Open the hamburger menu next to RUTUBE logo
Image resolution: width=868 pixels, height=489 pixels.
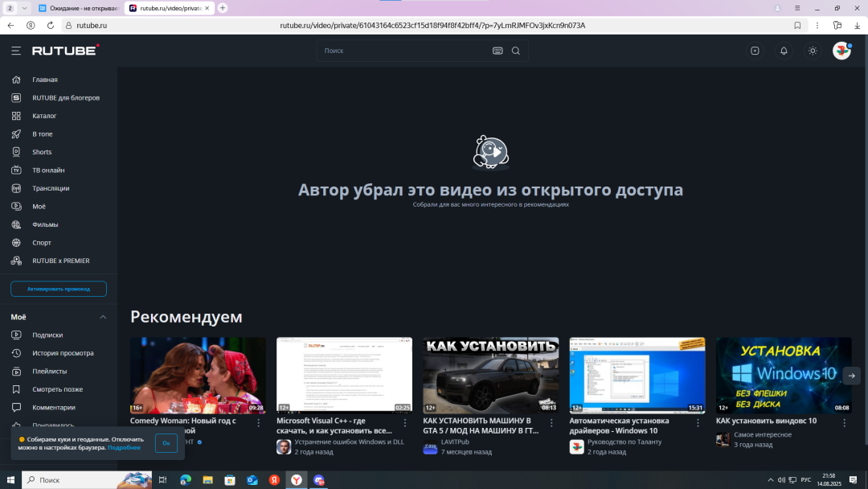click(16, 51)
